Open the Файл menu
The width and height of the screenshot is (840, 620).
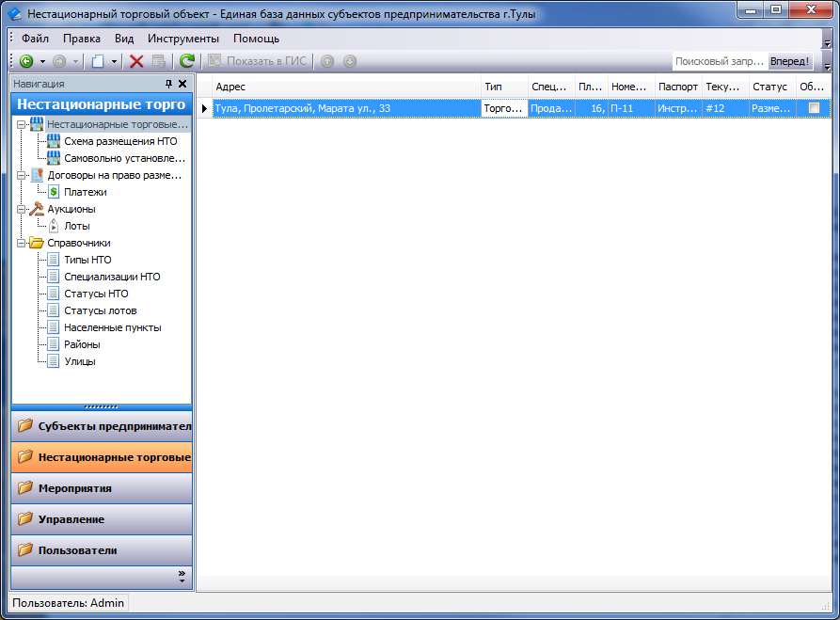tap(35, 39)
